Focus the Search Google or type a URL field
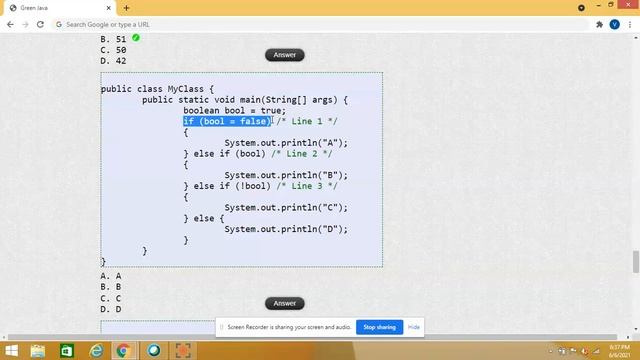Screen dimensions: 640x360 click(x=320, y=24)
